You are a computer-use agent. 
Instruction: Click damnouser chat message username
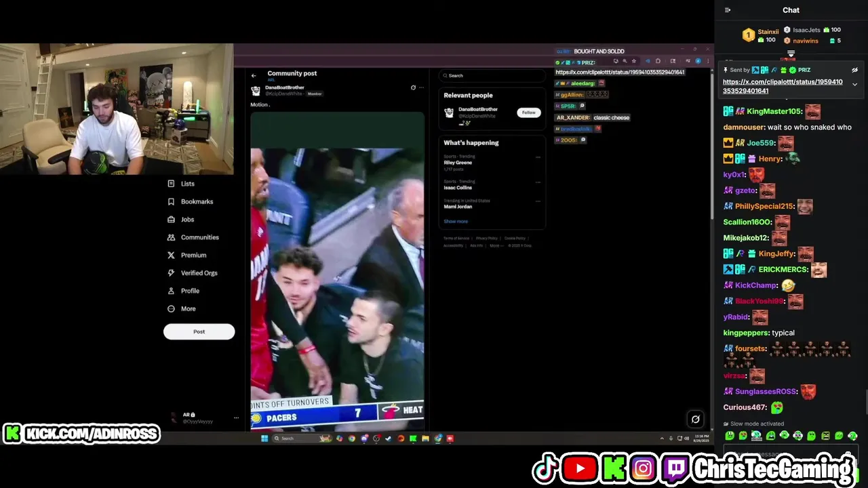coord(744,127)
